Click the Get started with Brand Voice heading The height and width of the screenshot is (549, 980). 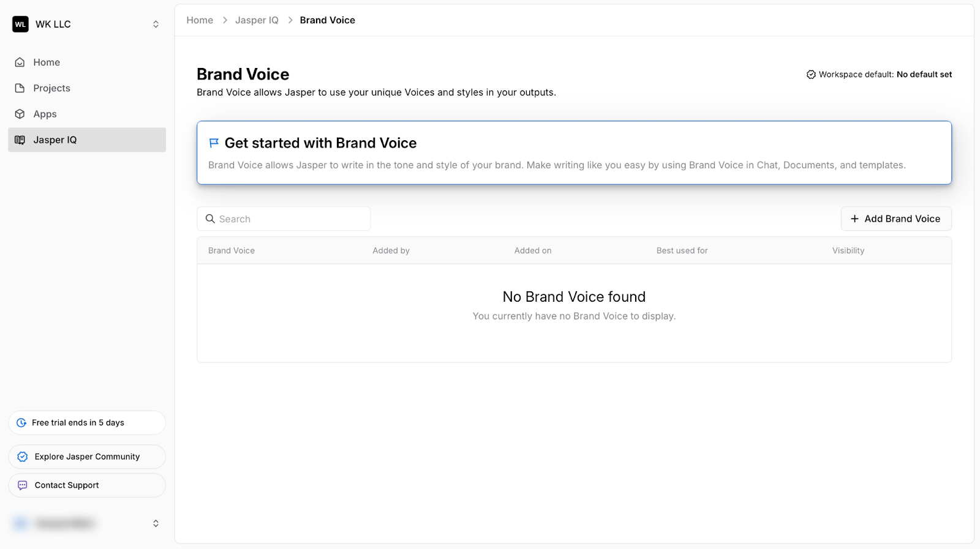[x=320, y=143]
